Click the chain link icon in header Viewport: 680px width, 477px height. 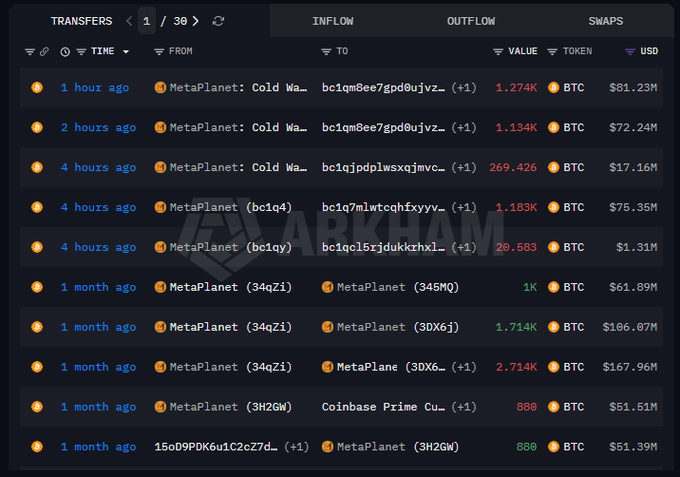[x=44, y=52]
